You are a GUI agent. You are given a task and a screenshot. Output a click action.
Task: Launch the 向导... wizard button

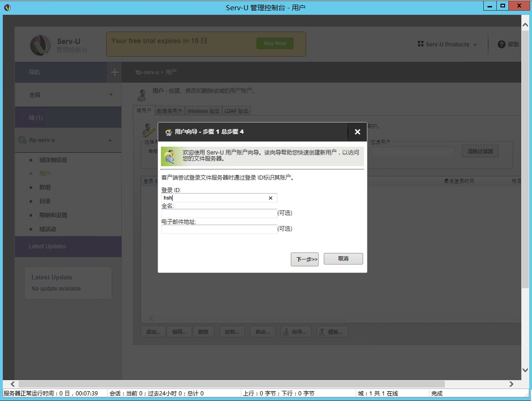(295, 332)
